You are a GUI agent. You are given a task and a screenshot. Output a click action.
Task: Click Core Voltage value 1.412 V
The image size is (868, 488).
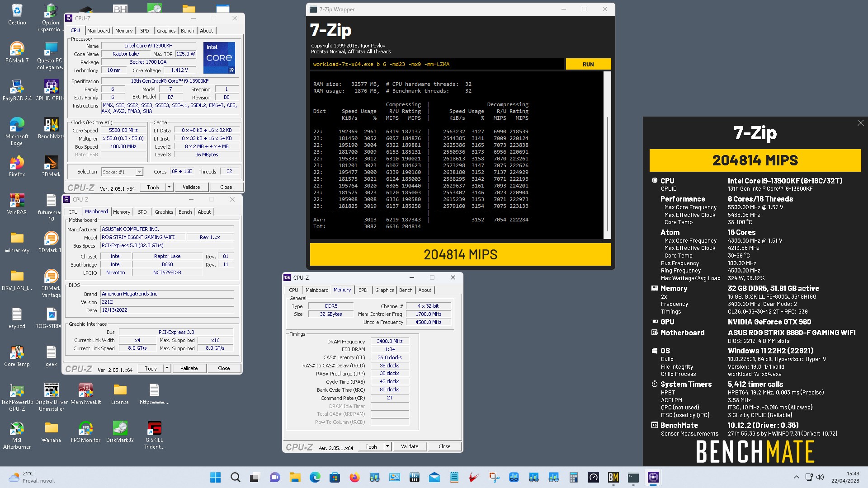[179, 70]
